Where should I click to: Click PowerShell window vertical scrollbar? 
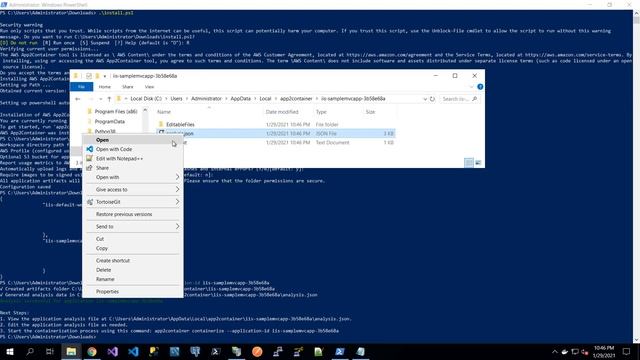point(636,176)
